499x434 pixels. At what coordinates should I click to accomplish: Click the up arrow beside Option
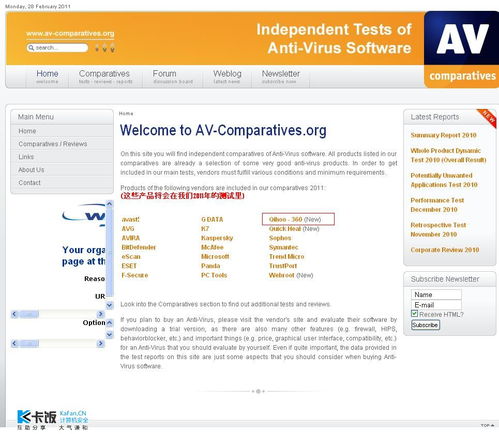pos(109,323)
